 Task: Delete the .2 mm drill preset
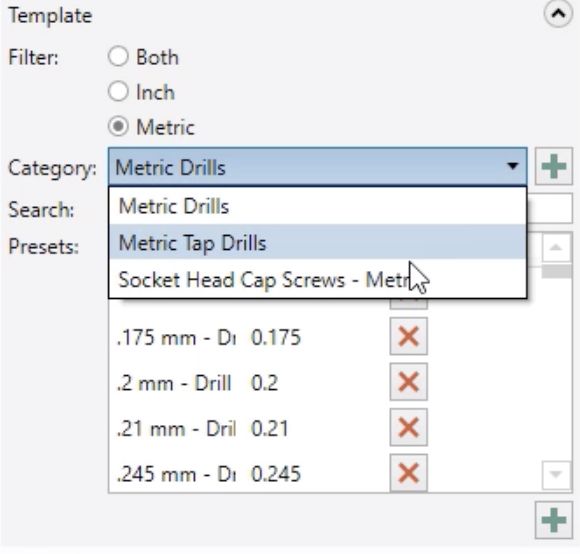pyautogui.click(x=408, y=382)
